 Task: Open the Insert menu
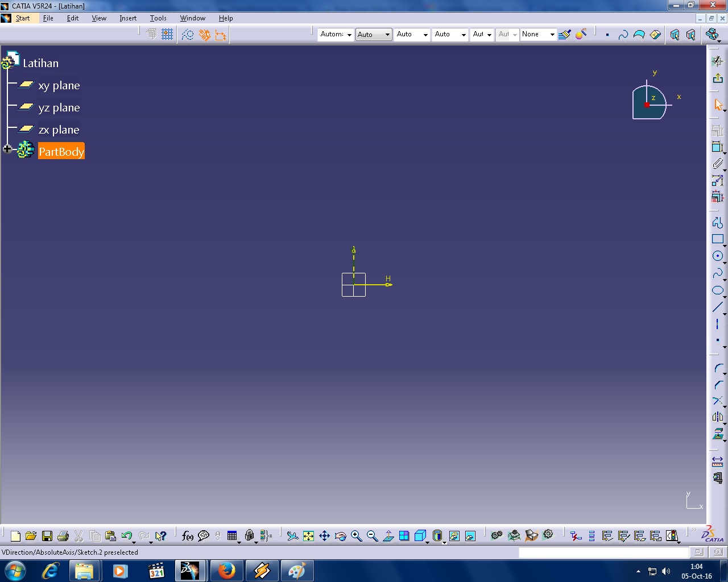coord(128,18)
